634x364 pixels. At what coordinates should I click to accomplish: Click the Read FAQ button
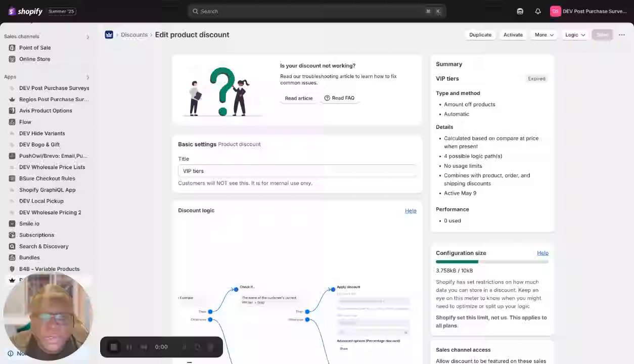(x=339, y=98)
